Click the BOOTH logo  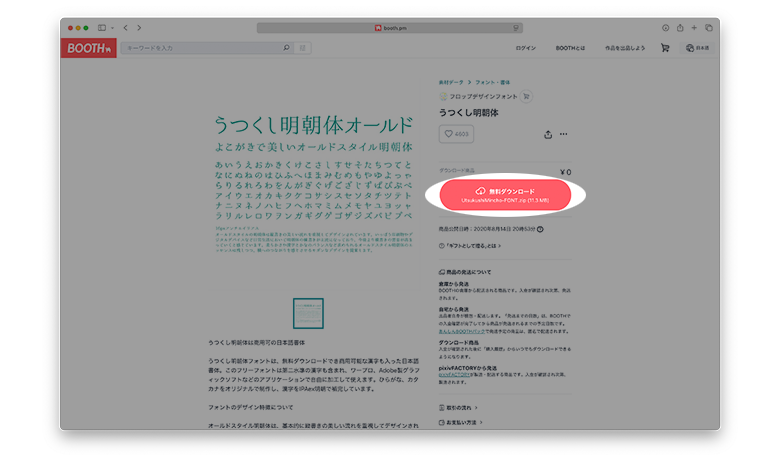point(89,48)
